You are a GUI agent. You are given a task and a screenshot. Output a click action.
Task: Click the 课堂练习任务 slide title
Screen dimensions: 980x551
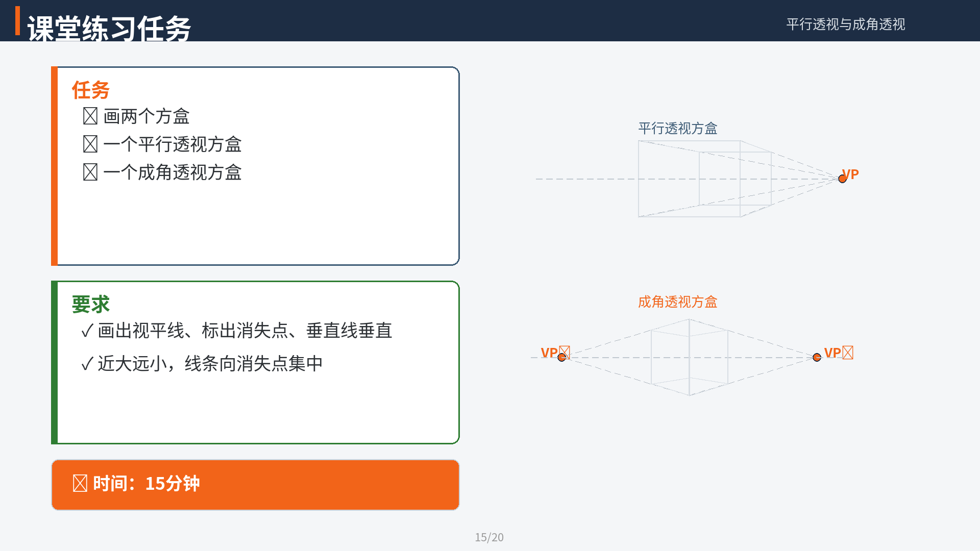point(109,28)
